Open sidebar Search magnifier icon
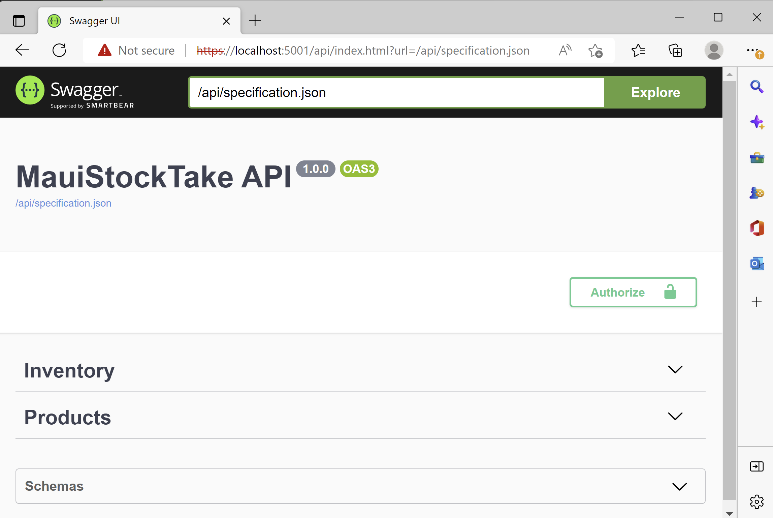Image resolution: width=773 pixels, height=518 pixels. (757, 87)
